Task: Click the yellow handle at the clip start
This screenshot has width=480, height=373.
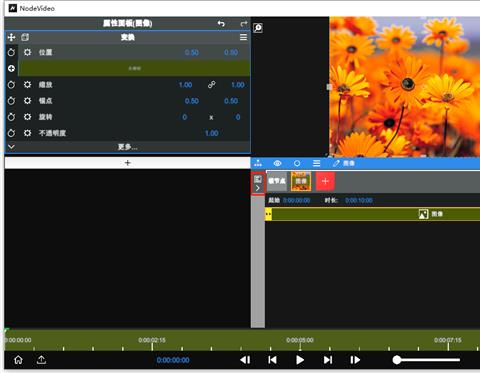Action: pos(268,214)
